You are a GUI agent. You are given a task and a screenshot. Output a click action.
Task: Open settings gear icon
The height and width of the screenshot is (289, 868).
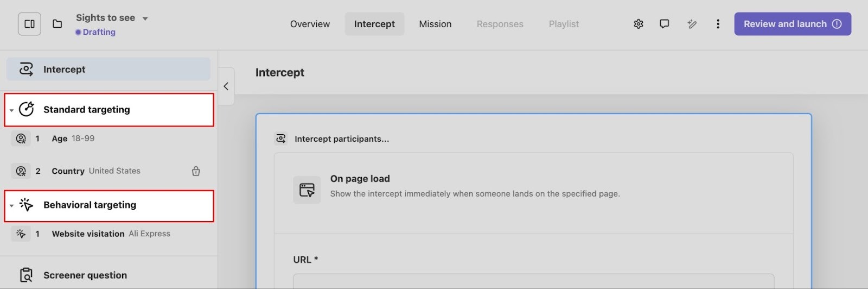pos(639,24)
